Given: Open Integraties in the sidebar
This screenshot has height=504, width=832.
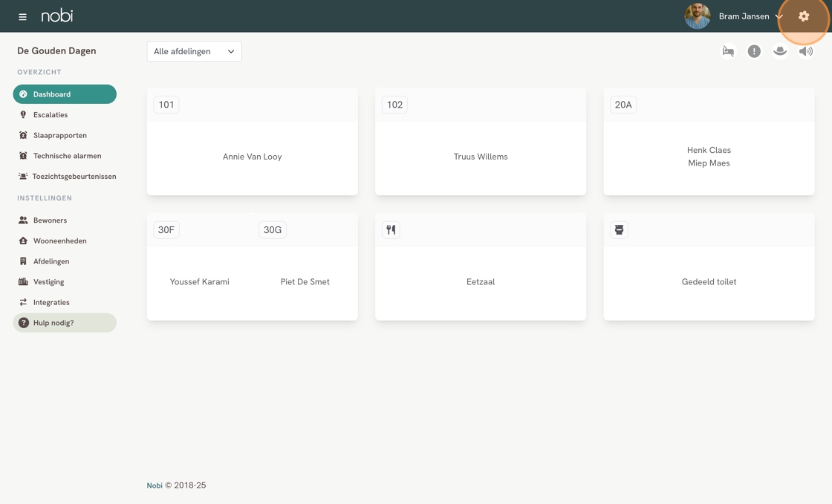Looking at the screenshot, I should pos(51,303).
